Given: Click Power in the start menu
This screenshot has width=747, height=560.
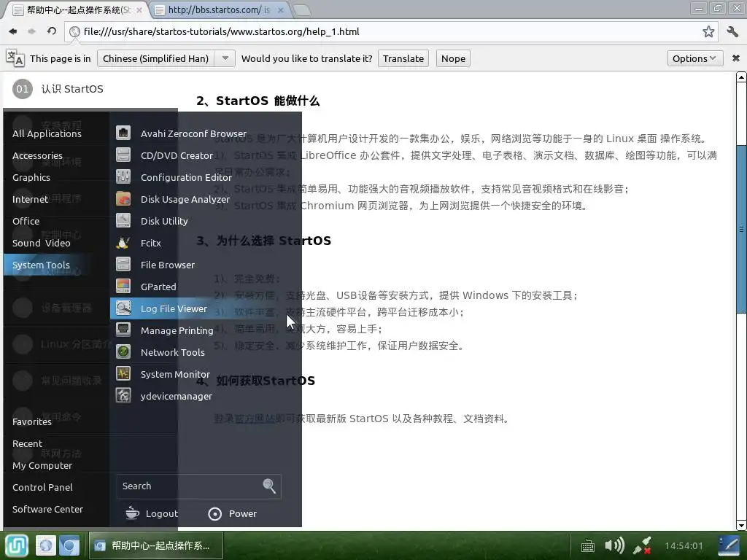Looking at the screenshot, I should pyautogui.click(x=233, y=514).
